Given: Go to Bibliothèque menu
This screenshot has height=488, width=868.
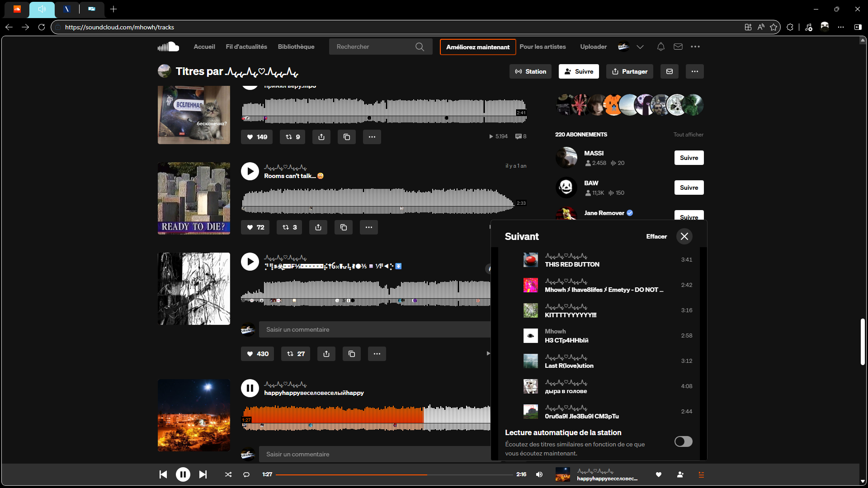Looking at the screenshot, I should 296,47.
